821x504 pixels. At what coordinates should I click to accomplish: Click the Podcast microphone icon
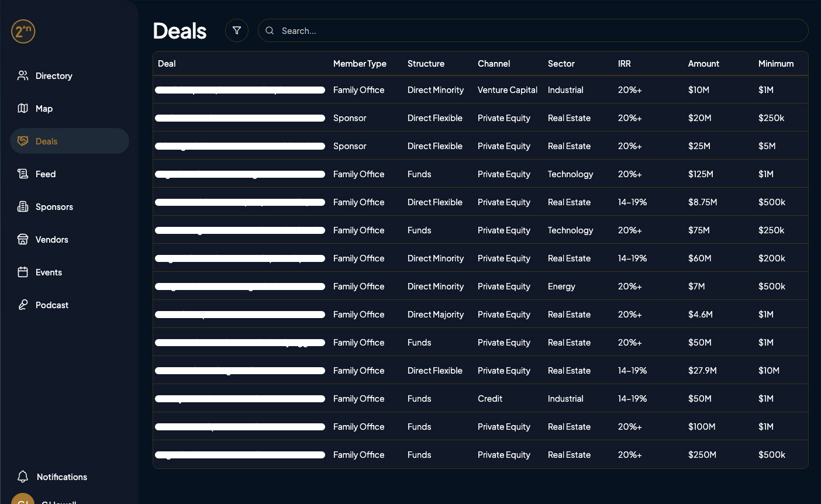pyautogui.click(x=23, y=305)
